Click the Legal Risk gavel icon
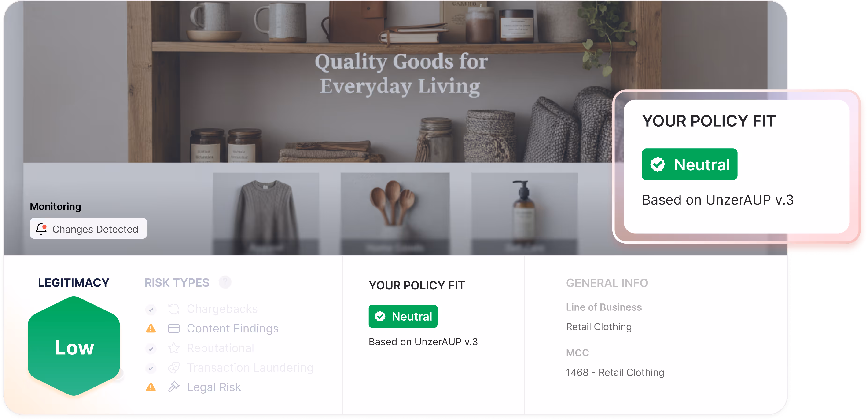 pyautogui.click(x=173, y=387)
